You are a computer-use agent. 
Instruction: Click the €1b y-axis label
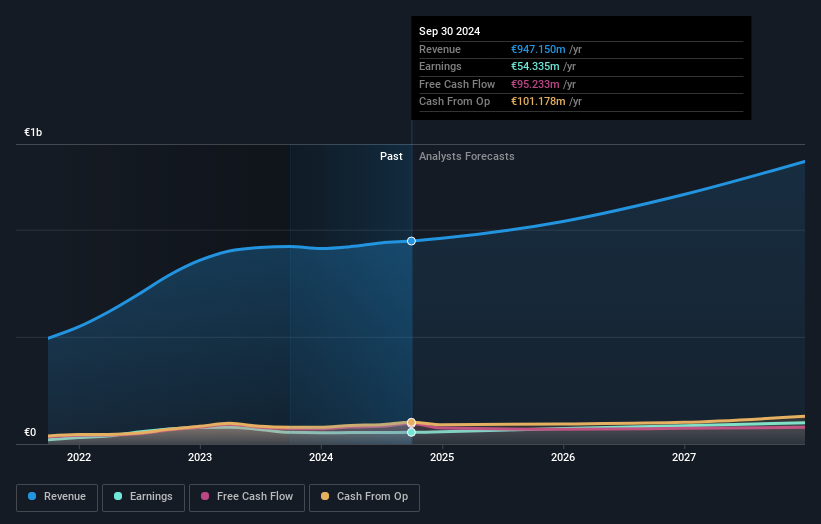click(33, 132)
